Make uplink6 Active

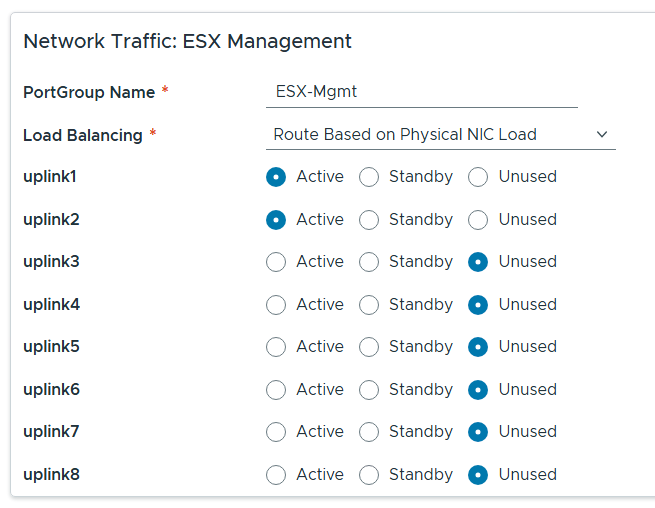click(276, 390)
